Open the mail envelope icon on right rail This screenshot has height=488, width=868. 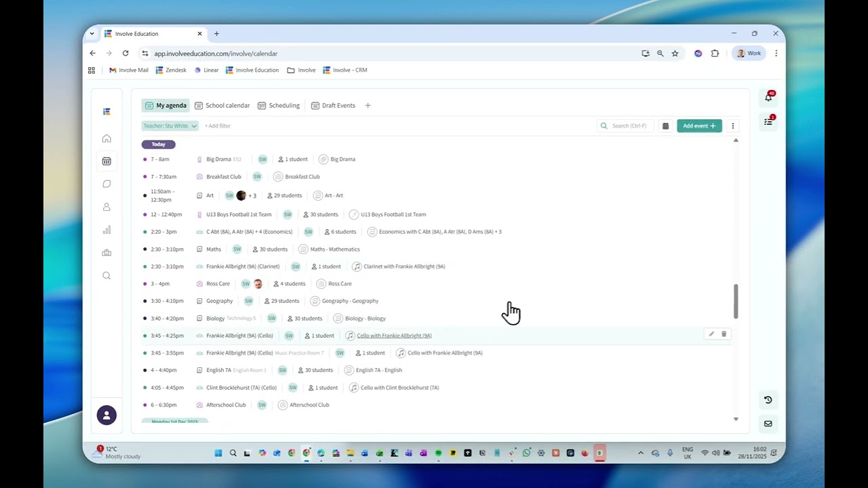coord(768,424)
